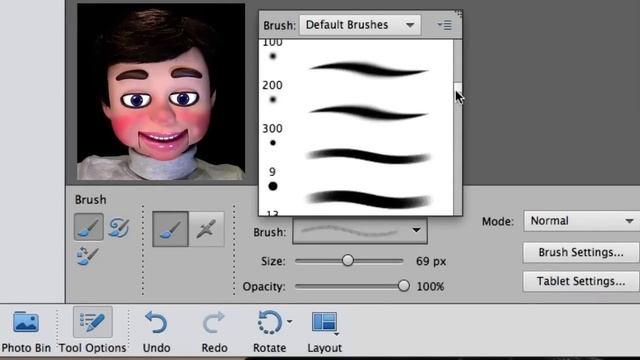Open brush picker flyout menu
Screen dimensions: 640x360
[444, 25]
